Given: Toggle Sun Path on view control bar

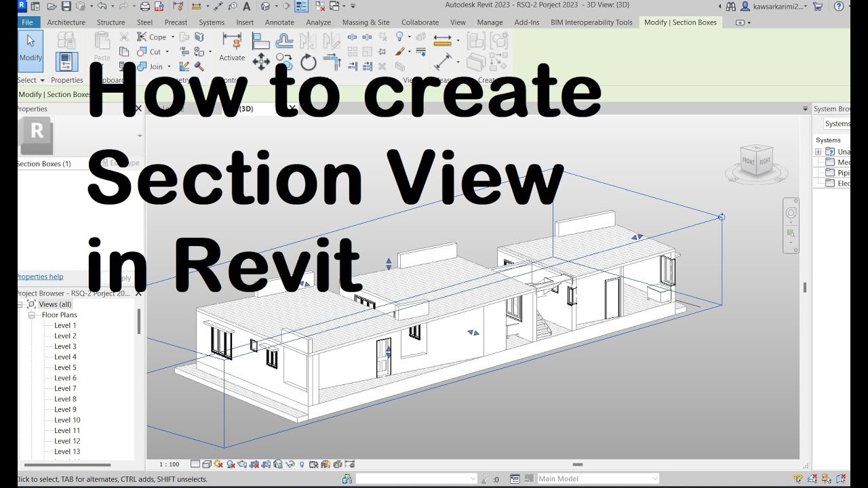Looking at the screenshot, I should click(x=218, y=464).
